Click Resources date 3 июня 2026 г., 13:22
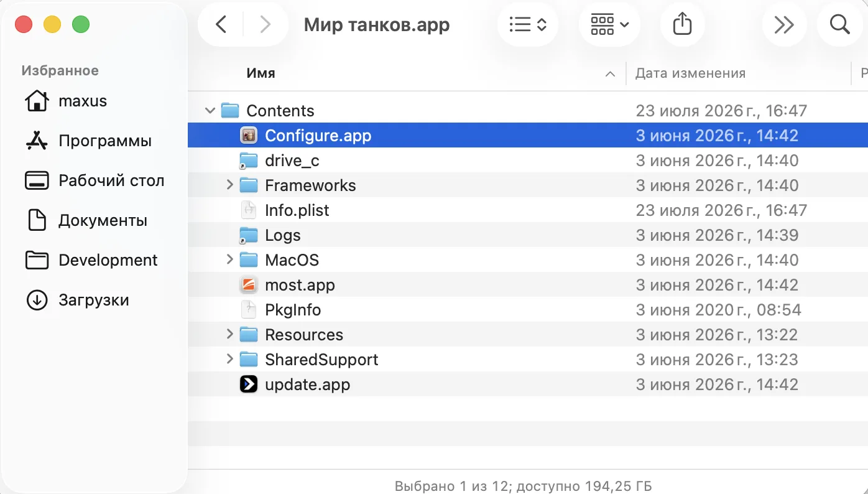Screen dimensions: 868x494 [x=716, y=335]
